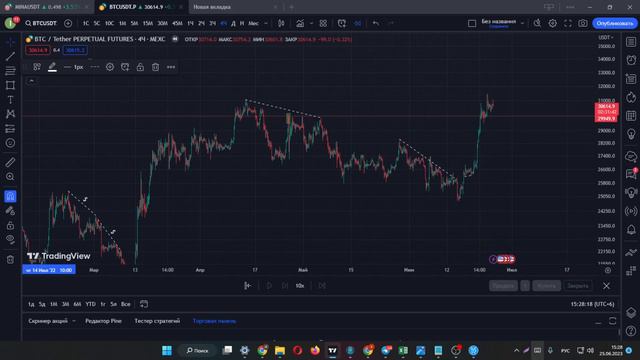Image resolution: width=640 pixels, height=360 pixels.
Task: Open the notifications bell in right sidebar
Action: coord(631,230)
